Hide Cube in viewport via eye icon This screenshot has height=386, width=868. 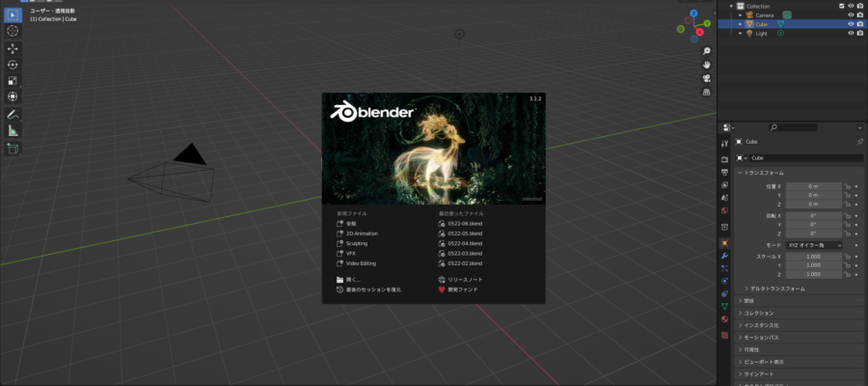tap(852, 24)
